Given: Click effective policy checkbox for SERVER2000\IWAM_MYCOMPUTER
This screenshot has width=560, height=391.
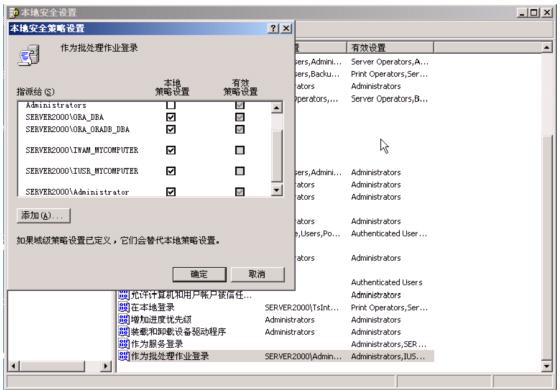Looking at the screenshot, I should (x=240, y=150).
